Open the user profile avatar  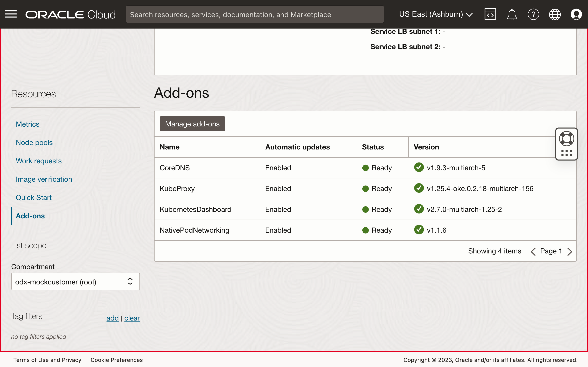coord(576,14)
